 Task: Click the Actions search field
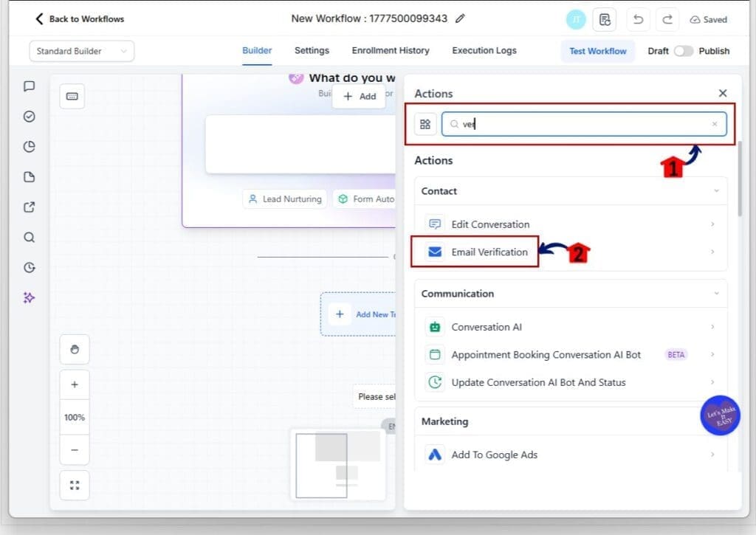click(x=584, y=125)
